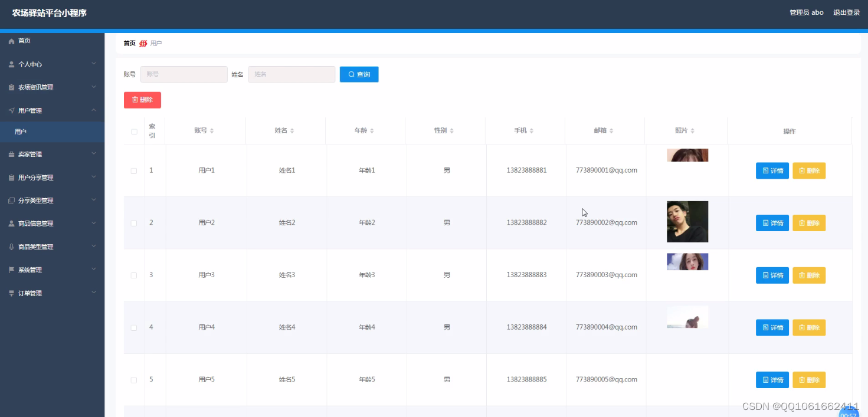Check the checkbox for row 用户4
Screen dimensions: 868x417
click(134, 328)
